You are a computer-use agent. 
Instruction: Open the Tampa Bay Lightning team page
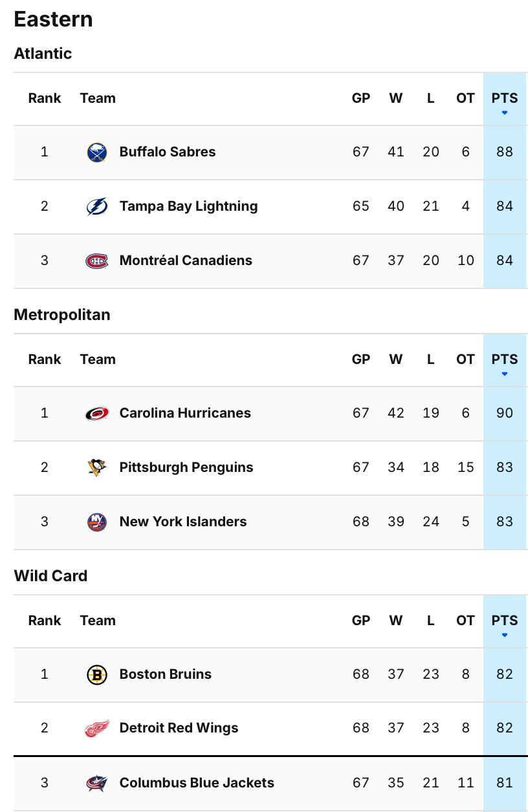(x=188, y=206)
